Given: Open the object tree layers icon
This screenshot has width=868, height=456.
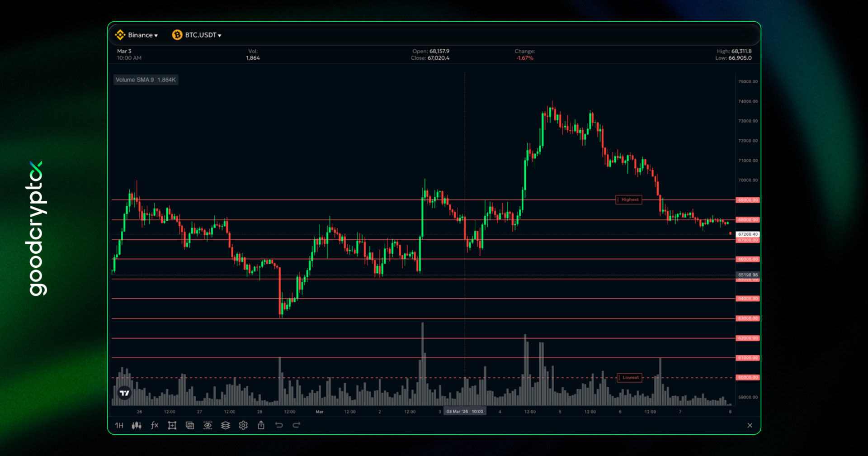Looking at the screenshot, I should [226, 425].
